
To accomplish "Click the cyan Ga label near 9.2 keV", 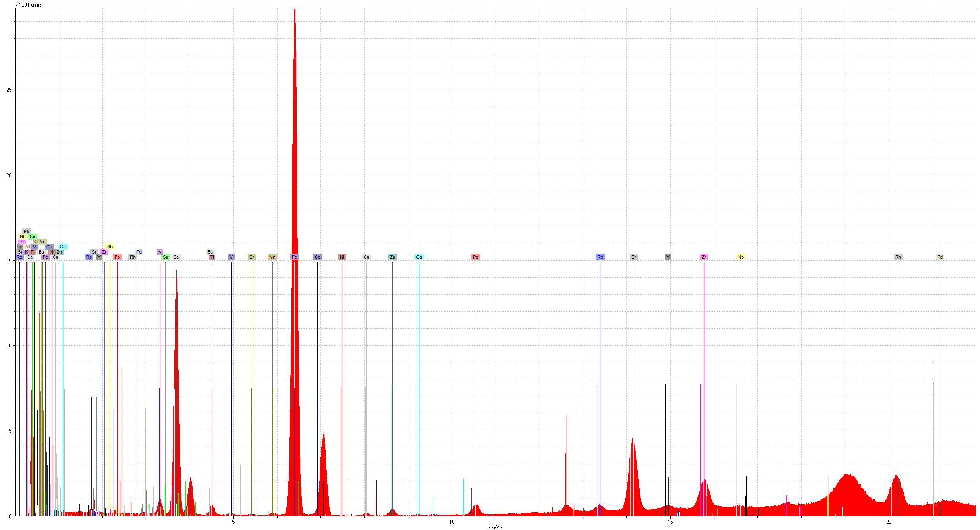I will coord(419,257).
